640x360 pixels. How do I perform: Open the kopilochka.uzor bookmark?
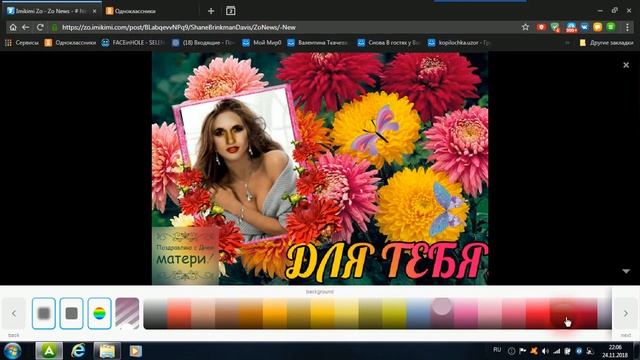(x=459, y=42)
